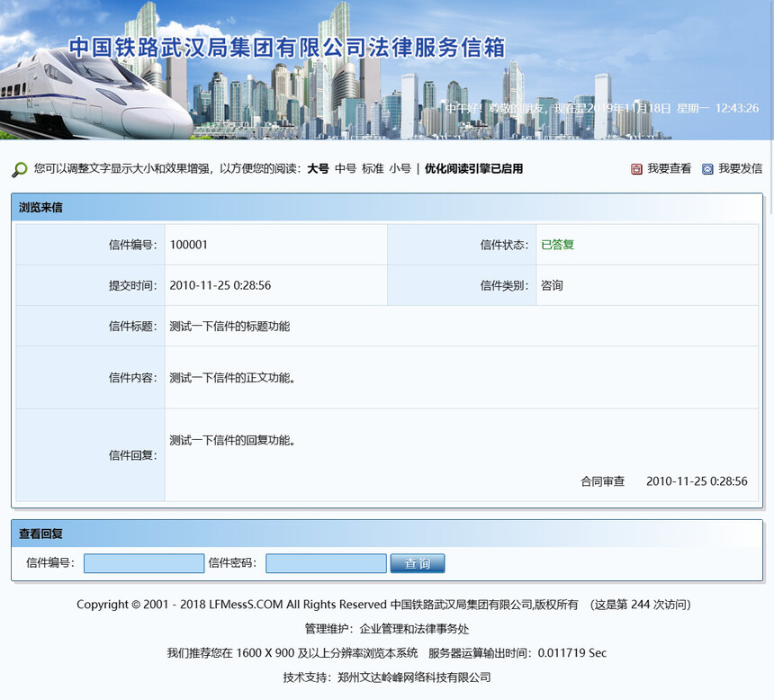774x700 pixels.
Task: Set text size to 大号
Action: (x=318, y=169)
